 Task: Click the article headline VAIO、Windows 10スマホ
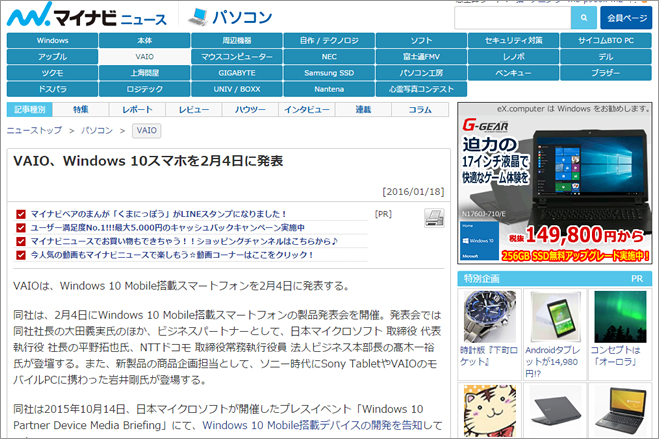tap(148, 161)
